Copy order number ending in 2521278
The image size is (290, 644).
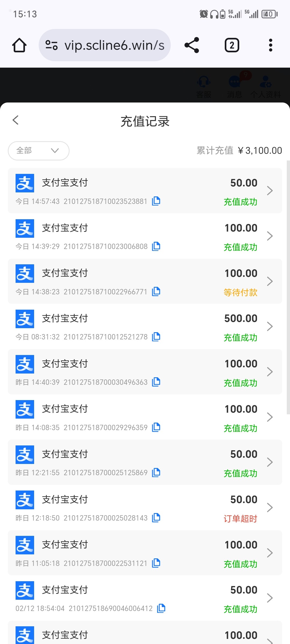coord(156,337)
